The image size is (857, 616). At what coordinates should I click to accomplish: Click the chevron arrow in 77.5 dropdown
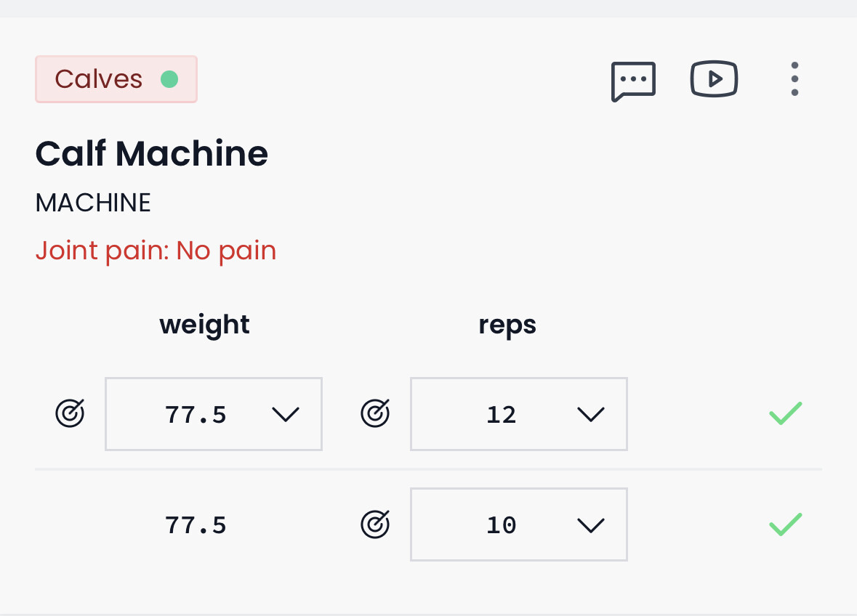(x=285, y=414)
